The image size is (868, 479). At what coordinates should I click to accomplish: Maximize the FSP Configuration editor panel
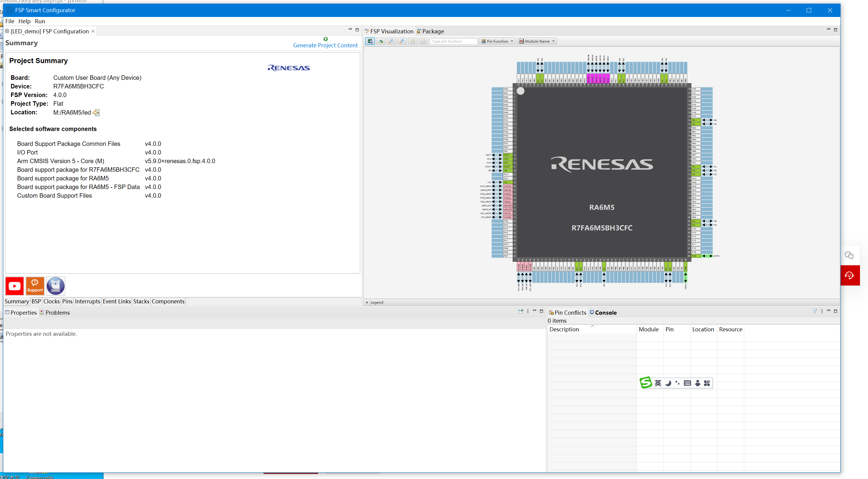(x=357, y=30)
